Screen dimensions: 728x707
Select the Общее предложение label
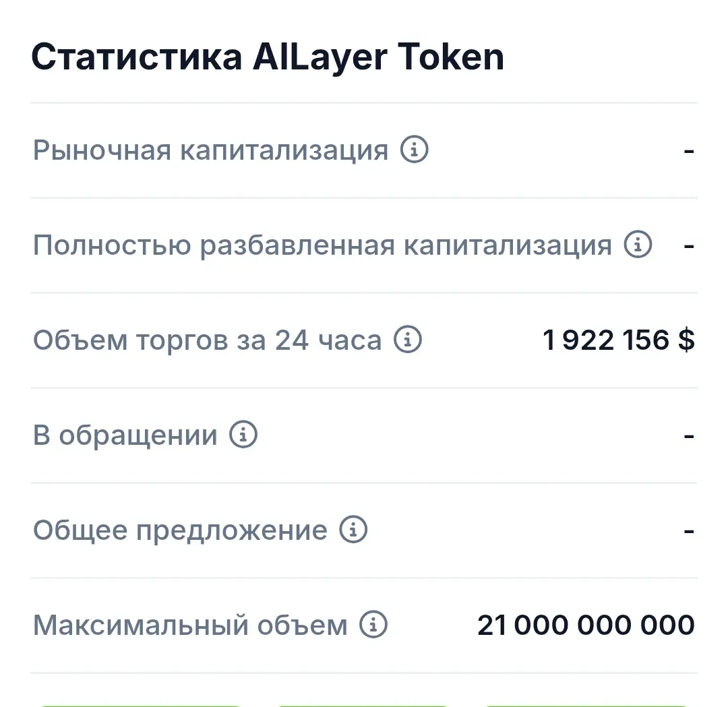pyautogui.click(x=180, y=530)
